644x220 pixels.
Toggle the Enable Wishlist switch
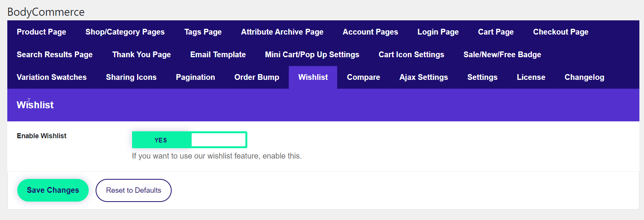pyautogui.click(x=189, y=140)
